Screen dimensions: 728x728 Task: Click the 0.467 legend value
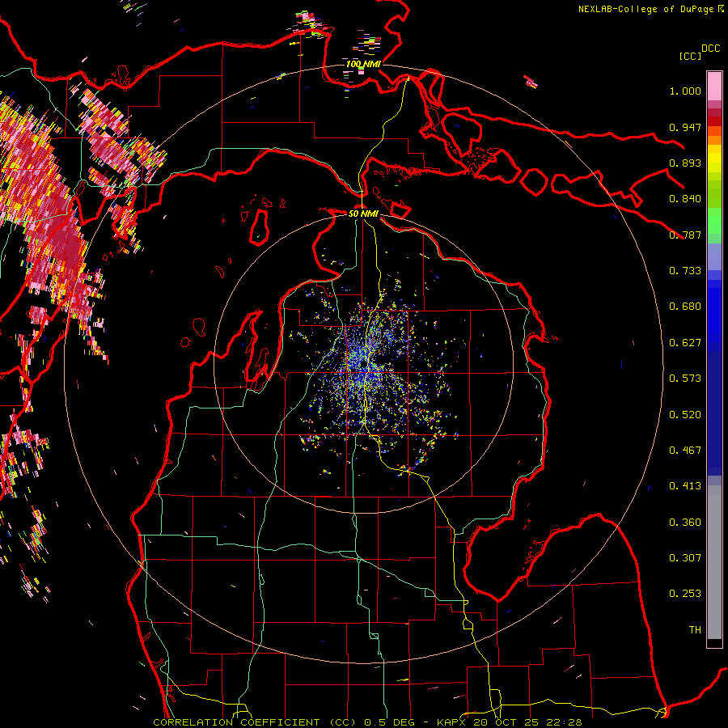pyautogui.click(x=685, y=451)
